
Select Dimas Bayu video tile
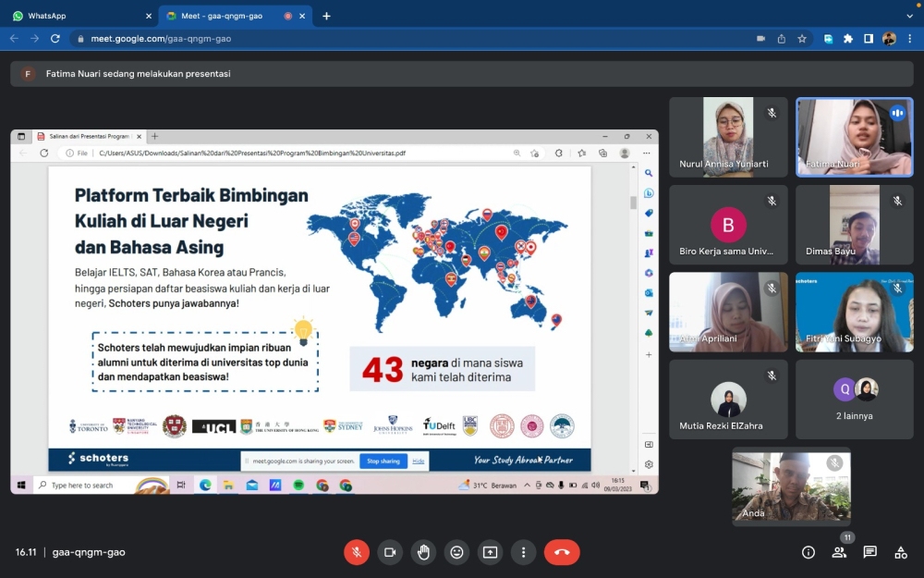point(855,225)
